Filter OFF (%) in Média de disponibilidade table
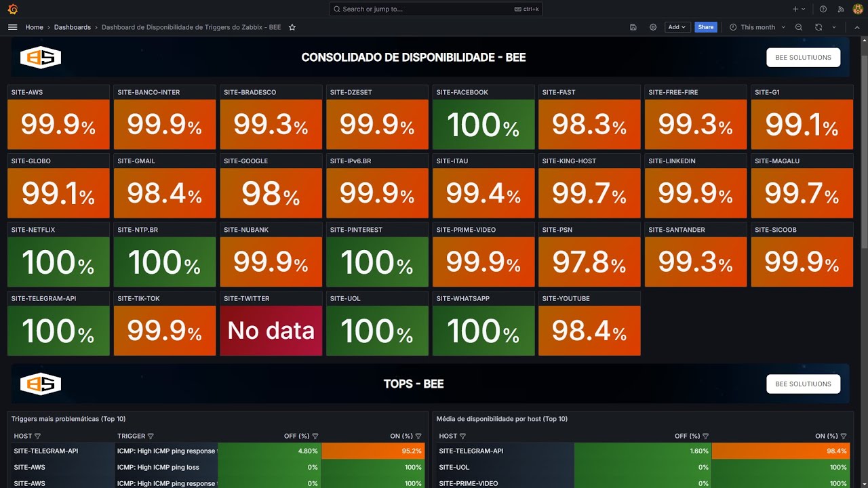868x488 pixels. [x=705, y=436]
